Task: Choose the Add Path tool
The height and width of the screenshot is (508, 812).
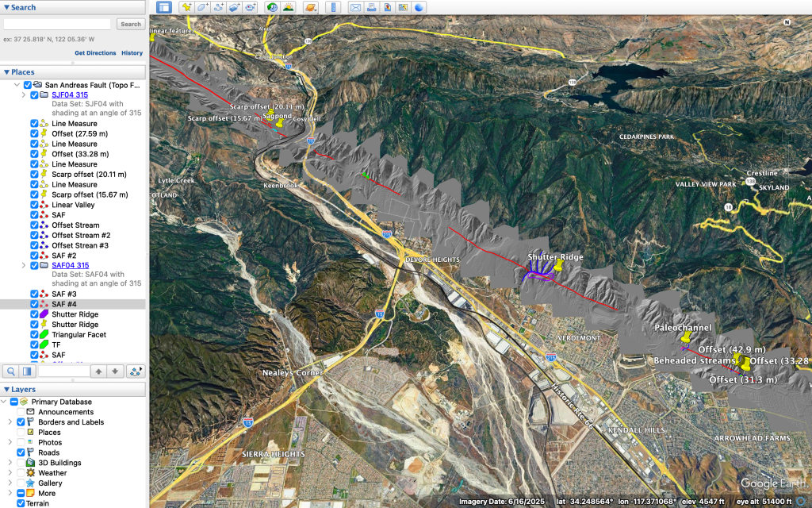Action: 218,7
